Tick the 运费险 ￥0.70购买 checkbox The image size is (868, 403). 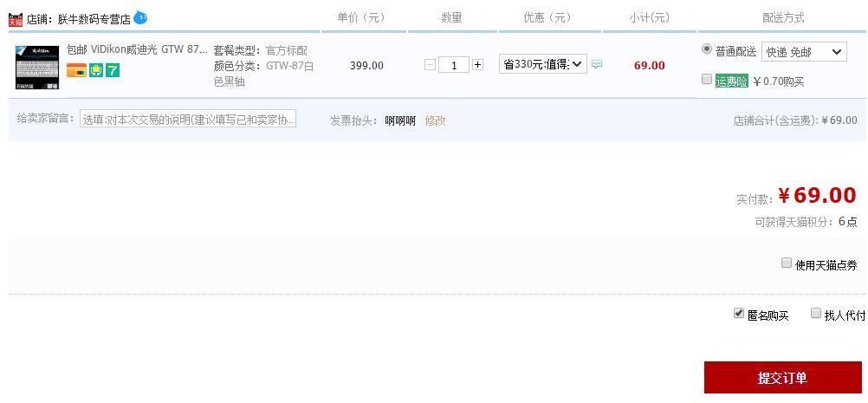coord(706,79)
